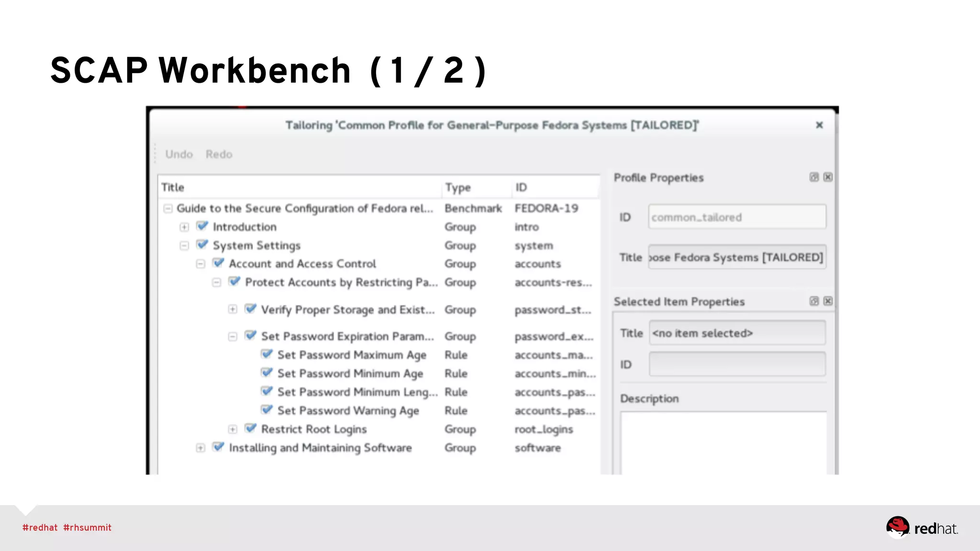
Task: Collapse the System Settings group
Action: pyautogui.click(x=184, y=246)
